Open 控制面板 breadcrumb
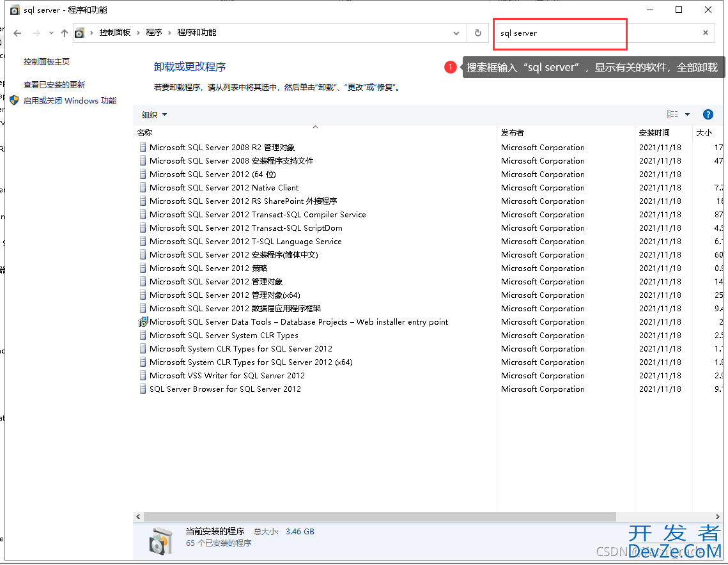Viewport: 728px width, 565px height. (x=114, y=33)
